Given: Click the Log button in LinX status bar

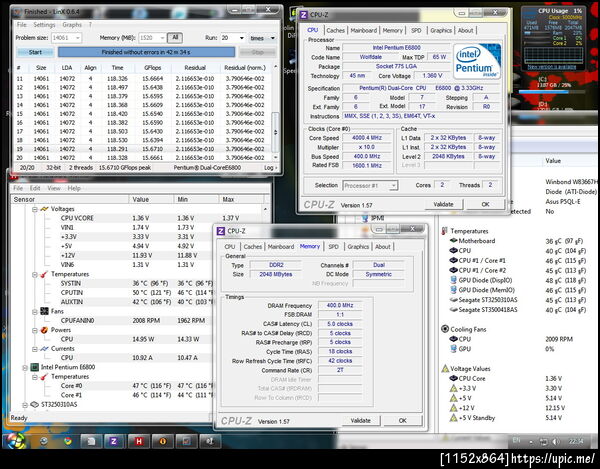Looking at the screenshot, I should pyautogui.click(x=270, y=168).
